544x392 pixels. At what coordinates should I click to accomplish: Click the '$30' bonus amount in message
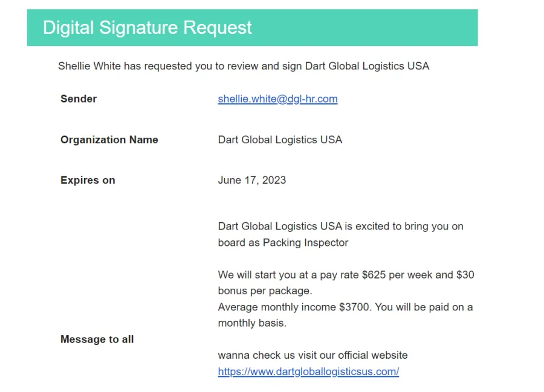click(465, 275)
